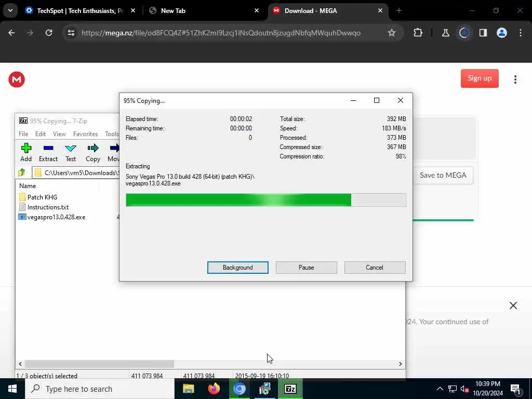Viewport: 532px width, 399px height.
Task: Open the File menu in 7-Zip
Action: [23, 134]
